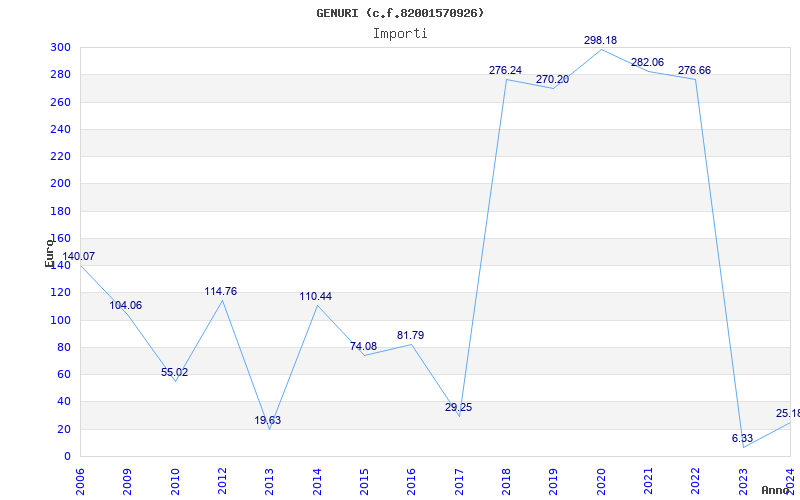Select the 2018 year axis label
Image resolution: width=800 pixels, height=500 pixels.
pyautogui.click(x=506, y=481)
